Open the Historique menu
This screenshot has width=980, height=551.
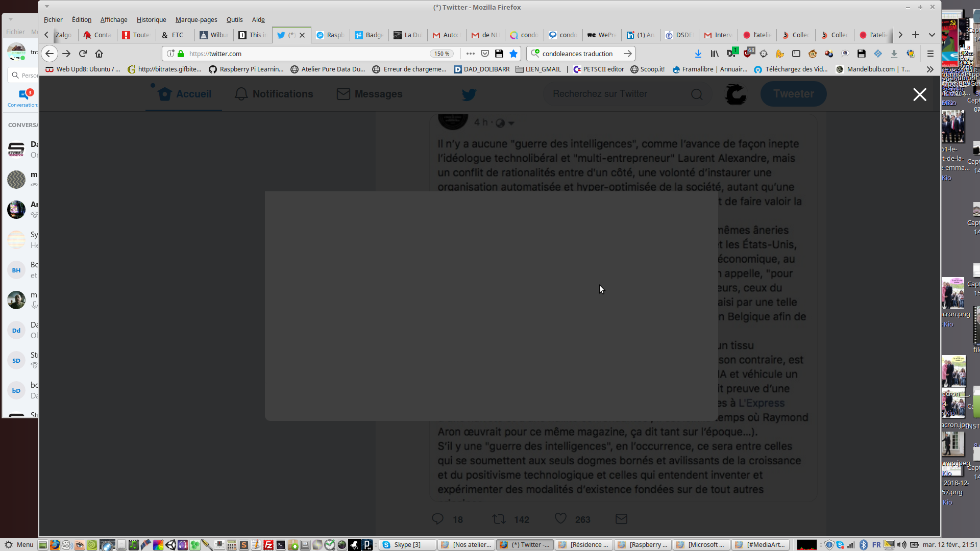point(151,19)
